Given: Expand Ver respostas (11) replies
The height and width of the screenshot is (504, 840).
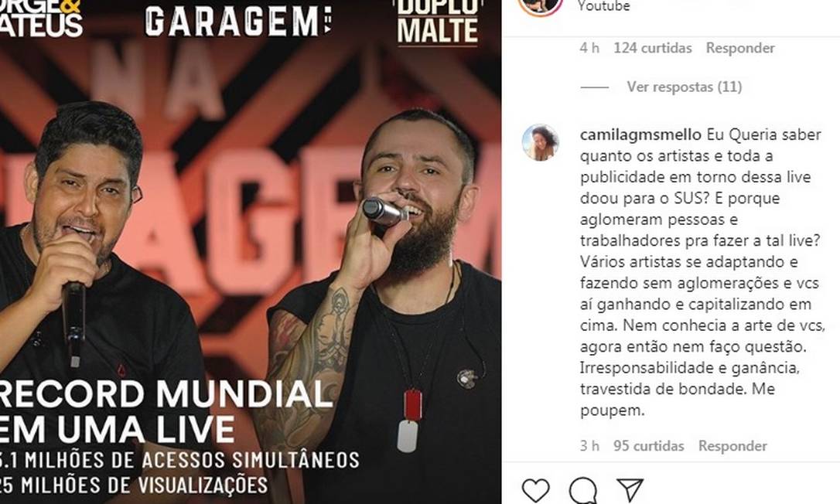Looking at the screenshot, I should tap(684, 87).
